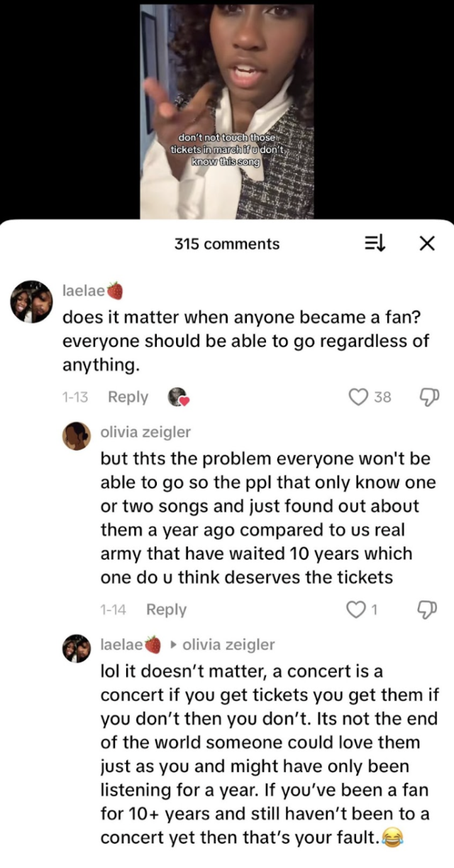Open olivia zeigler's profile avatar
The width and height of the screenshot is (454, 868).
point(77,436)
